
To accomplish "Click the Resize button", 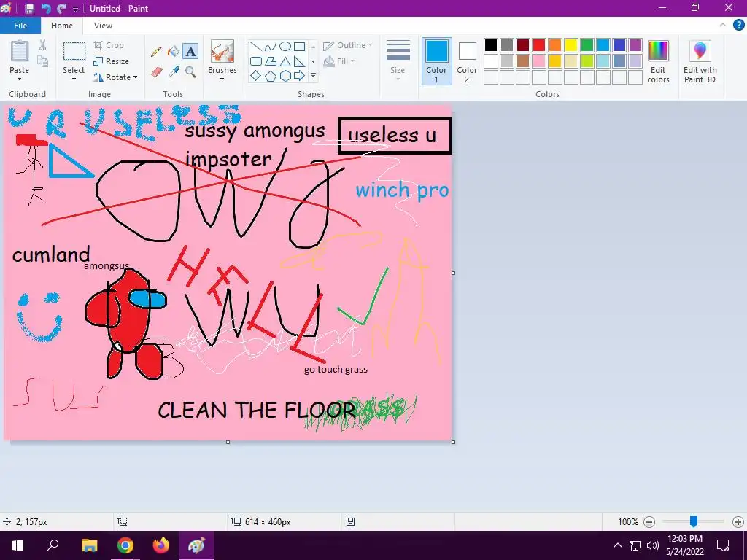I will click(111, 61).
